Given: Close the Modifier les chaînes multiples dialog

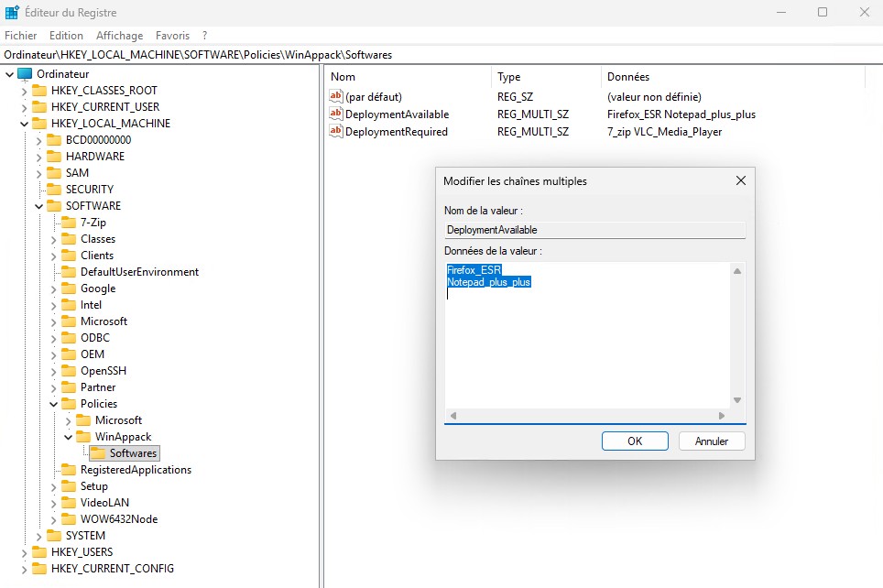Looking at the screenshot, I should 740,180.
